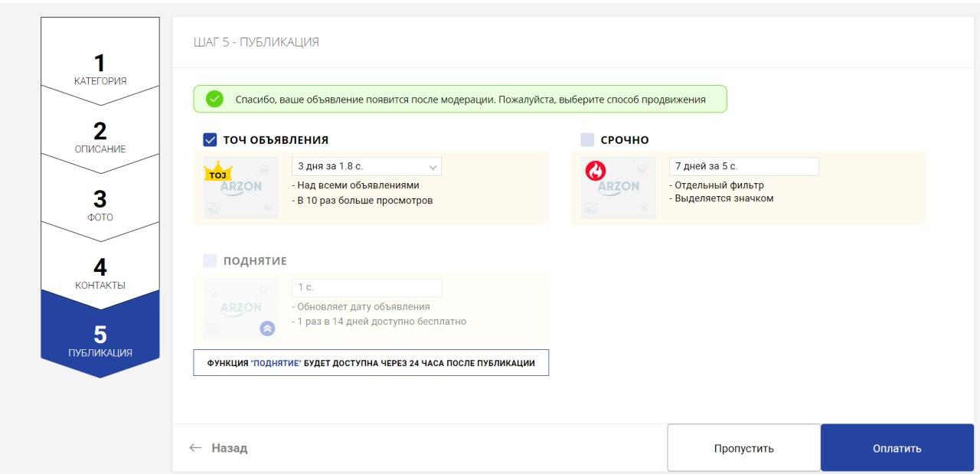Viewport: 980px width, 474px height.
Task: Switch to step 3 Фото
Action: (x=100, y=204)
